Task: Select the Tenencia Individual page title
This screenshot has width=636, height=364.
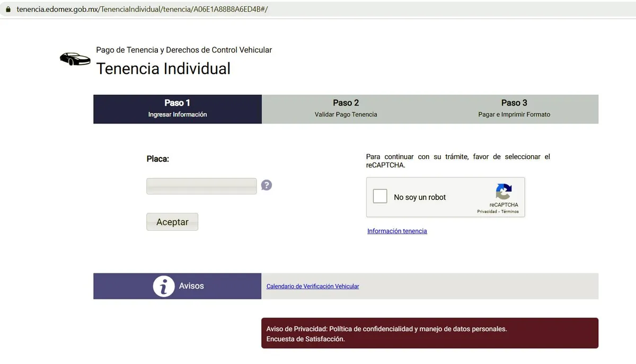Action: pyautogui.click(x=163, y=68)
